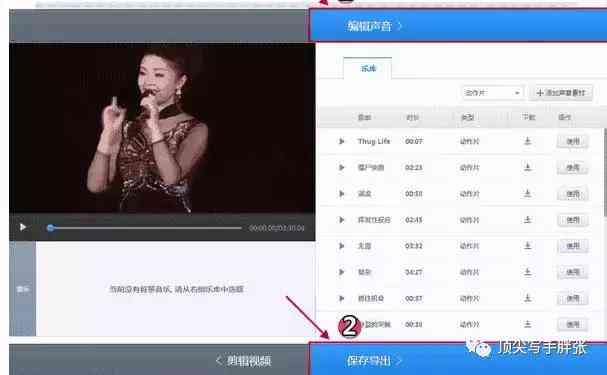Image resolution: width=607 pixels, height=375 pixels.
Task: Download the 04:27 track
Action: tap(527, 272)
